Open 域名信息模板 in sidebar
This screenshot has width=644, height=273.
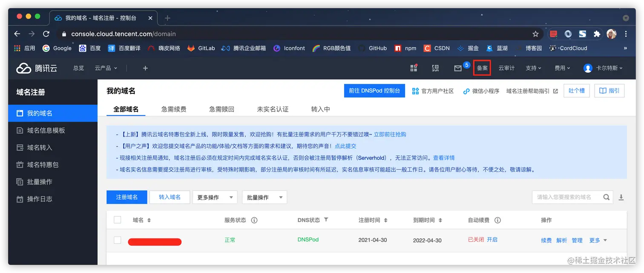pos(53,130)
